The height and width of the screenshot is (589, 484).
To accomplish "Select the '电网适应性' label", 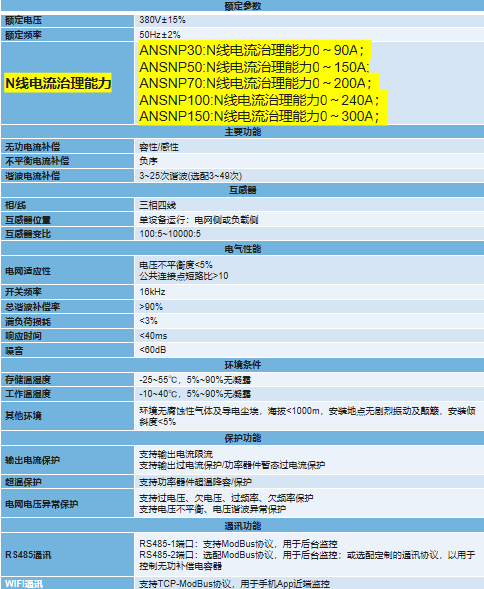I will coord(28,271).
